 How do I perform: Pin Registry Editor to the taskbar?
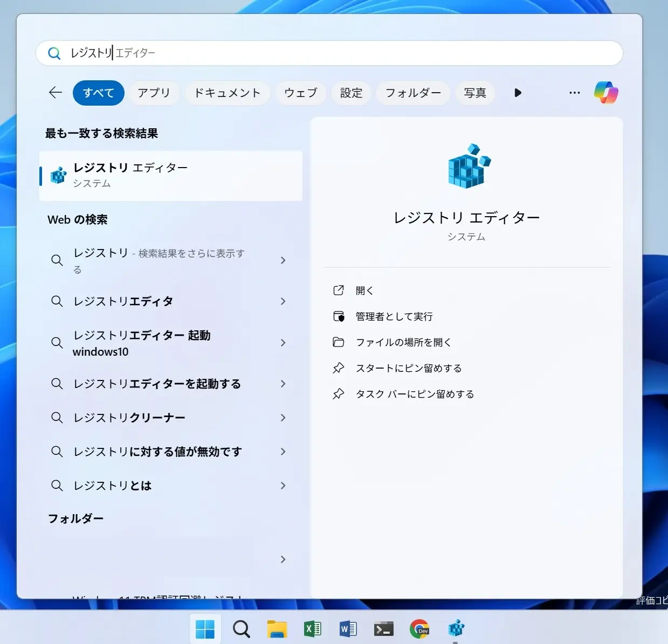(x=415, y=393)
